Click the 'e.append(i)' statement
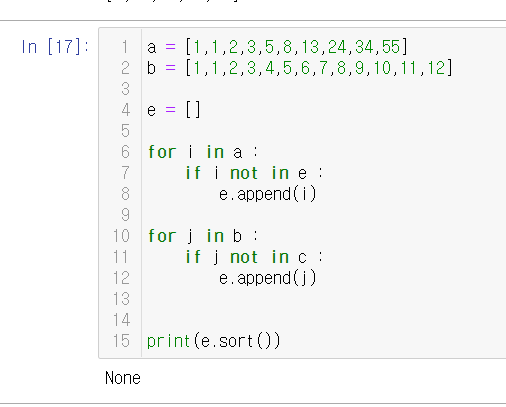Screen dimensions: 506x407 268,194
